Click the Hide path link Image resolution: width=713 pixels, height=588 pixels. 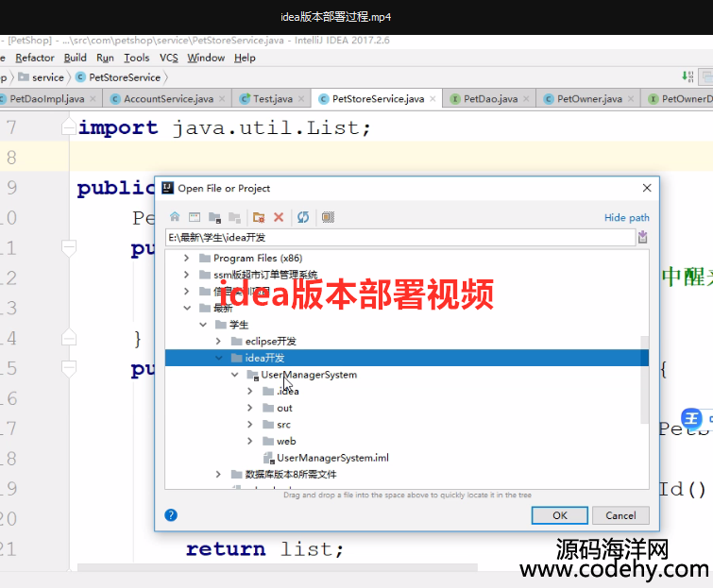626,217
